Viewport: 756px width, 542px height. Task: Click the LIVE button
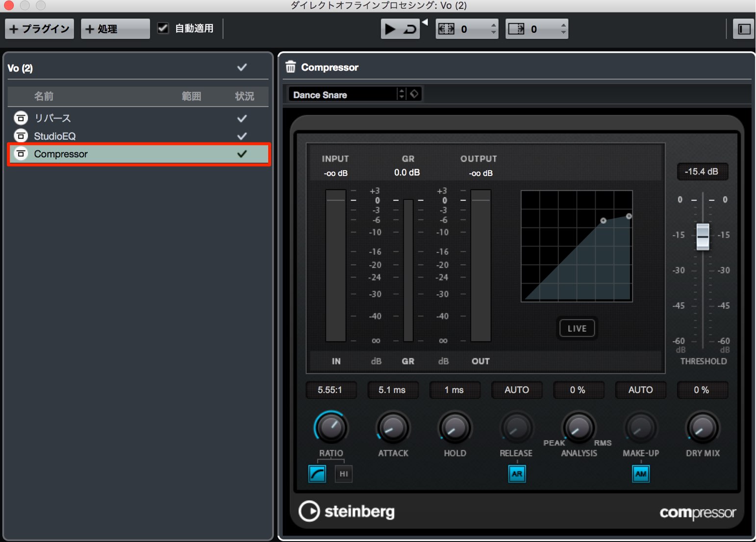pyautogui.click(x=577, y=328)
